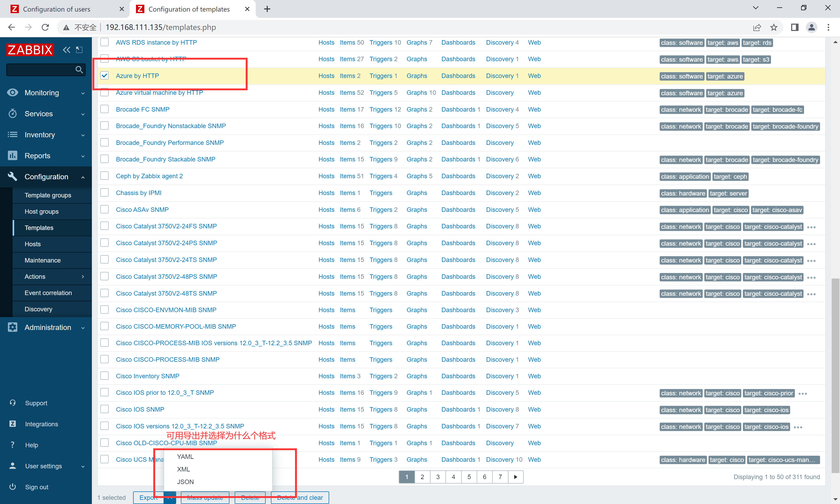840x504 pixels.
Task: Click the Help question mark icon
Action: (13, 445)
